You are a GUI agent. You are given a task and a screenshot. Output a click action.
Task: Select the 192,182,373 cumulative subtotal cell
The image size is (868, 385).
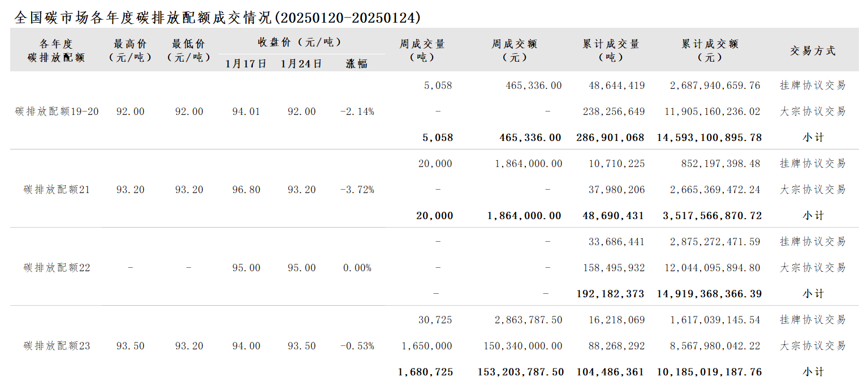click(611, 294)
